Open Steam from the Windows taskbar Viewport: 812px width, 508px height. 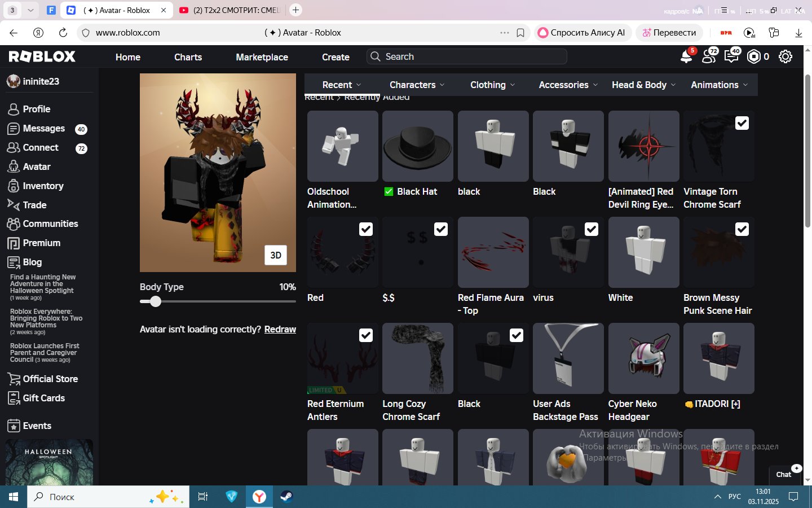pos(286,497)
